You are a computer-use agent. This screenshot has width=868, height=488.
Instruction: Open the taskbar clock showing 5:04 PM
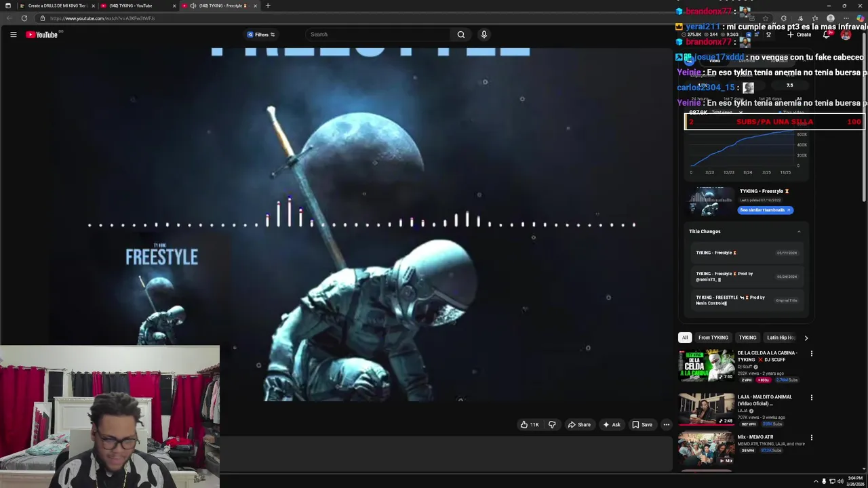854,481
